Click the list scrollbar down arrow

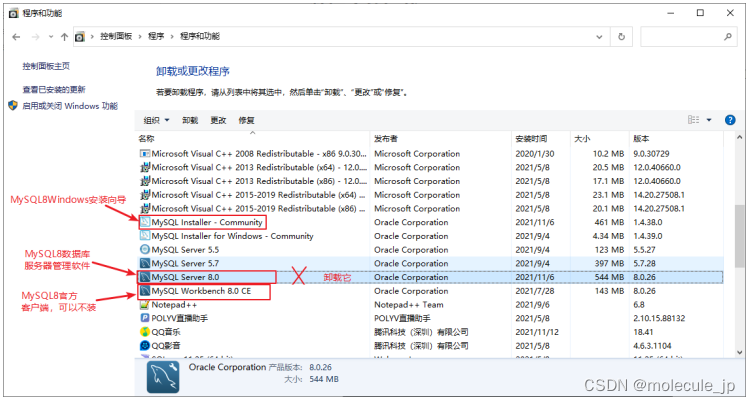click(x=739, y=352)
